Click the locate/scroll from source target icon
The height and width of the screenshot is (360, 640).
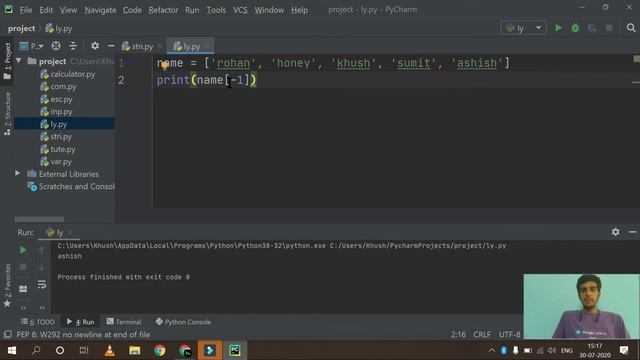point(56,46)
